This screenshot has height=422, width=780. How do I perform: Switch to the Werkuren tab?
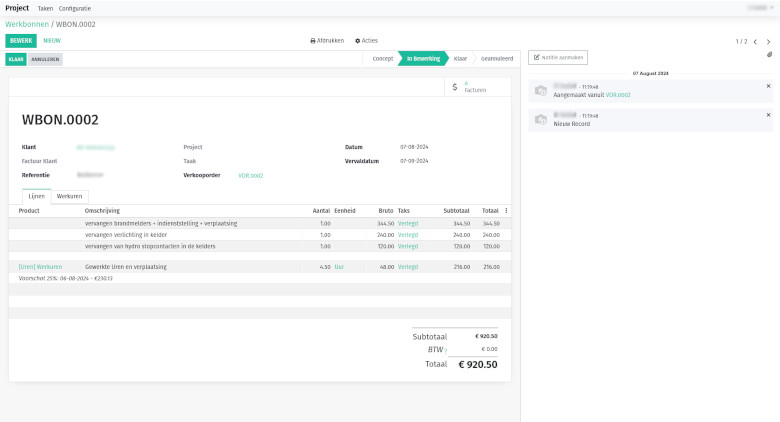click(69, 196)
